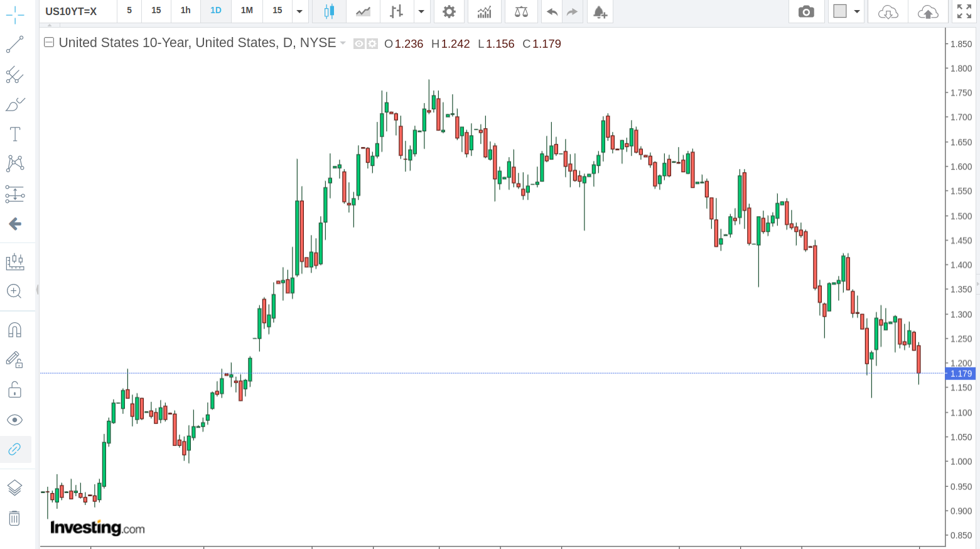
Task: Switch to the 1M interval
Action: [247, 11]
